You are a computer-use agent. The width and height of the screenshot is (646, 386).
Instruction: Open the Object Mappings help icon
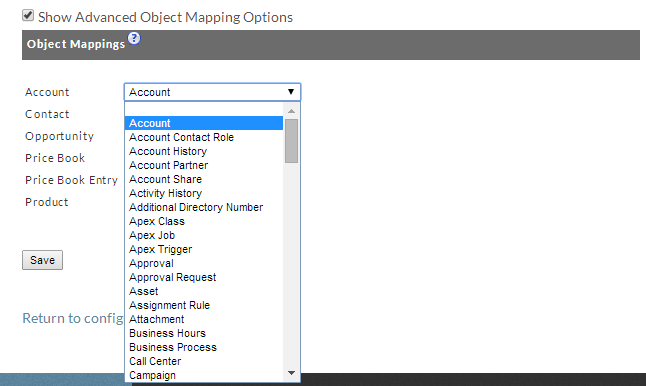point(134,38)
